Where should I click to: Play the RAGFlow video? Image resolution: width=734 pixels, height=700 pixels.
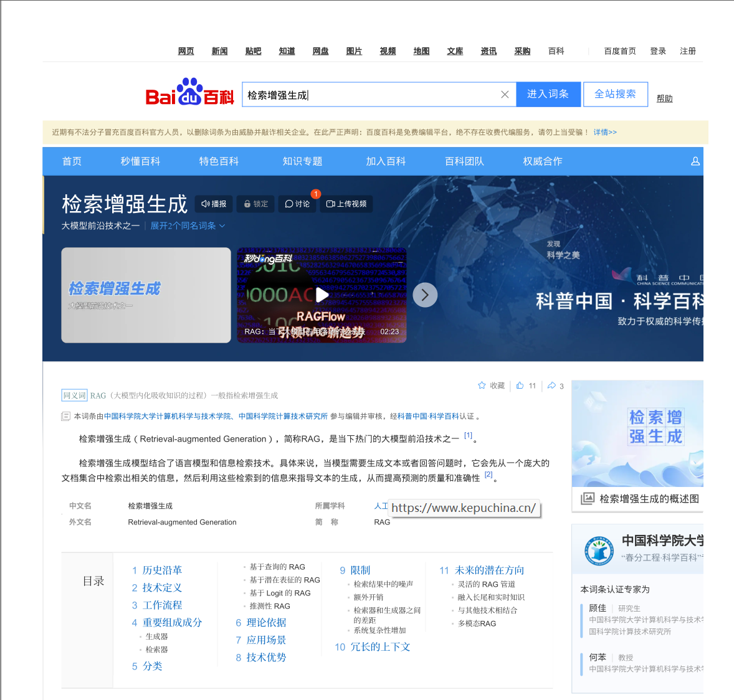pyautogui.click(x=322, y=295)
